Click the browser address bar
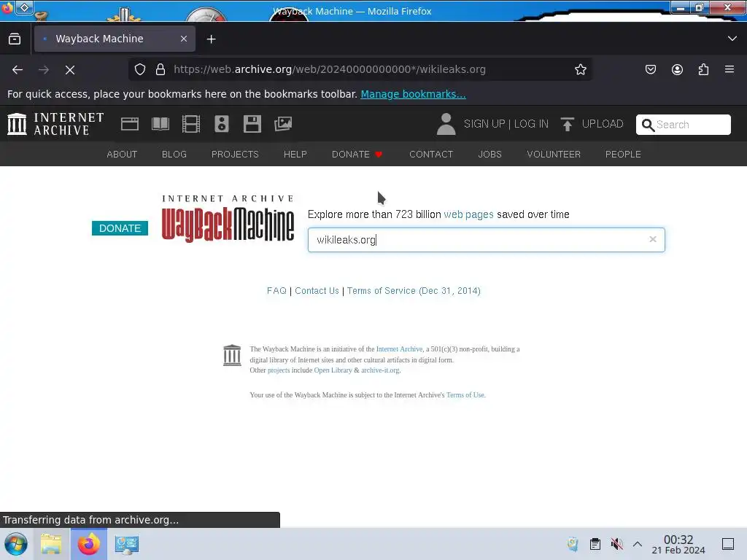The width and height of the screenshot is (747, 560). [x=360, y=69]
